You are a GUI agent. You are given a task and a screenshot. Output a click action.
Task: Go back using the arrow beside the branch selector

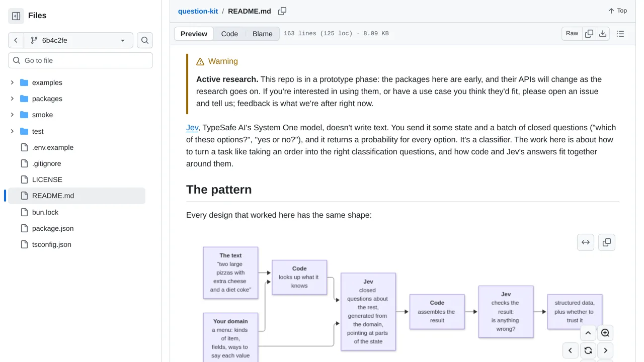click(16, 40)
